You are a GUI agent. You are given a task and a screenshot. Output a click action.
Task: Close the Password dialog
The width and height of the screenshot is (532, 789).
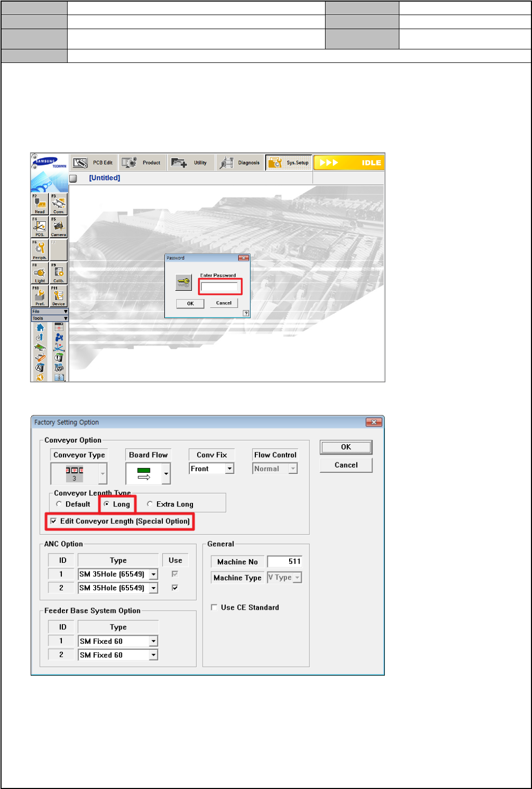243,258
